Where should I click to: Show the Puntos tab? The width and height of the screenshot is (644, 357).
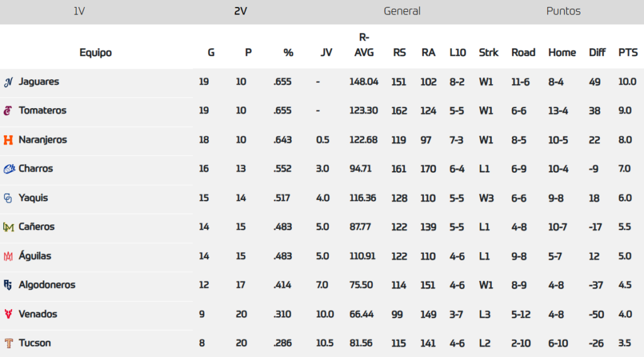[563, 11]
